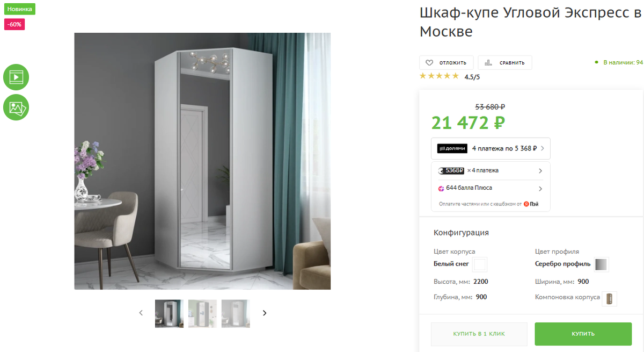The image size is (644, 352).
Task: Expand the 644 балла Плюса row
Action: tap(491, 189)
